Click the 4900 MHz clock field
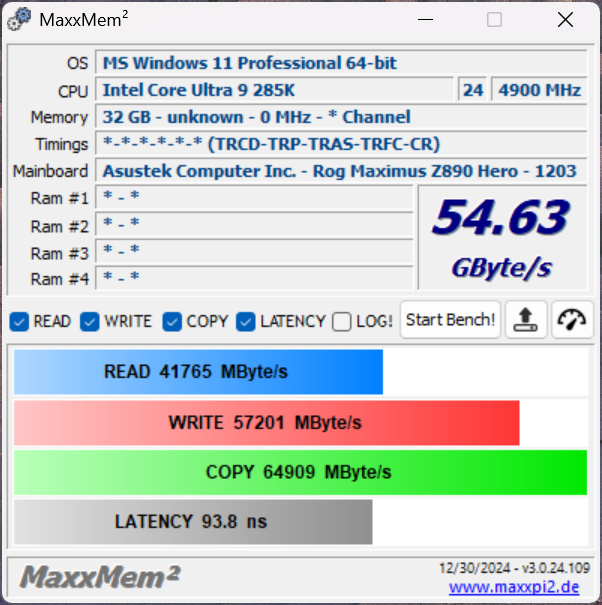602x605 pixels. 539,90
